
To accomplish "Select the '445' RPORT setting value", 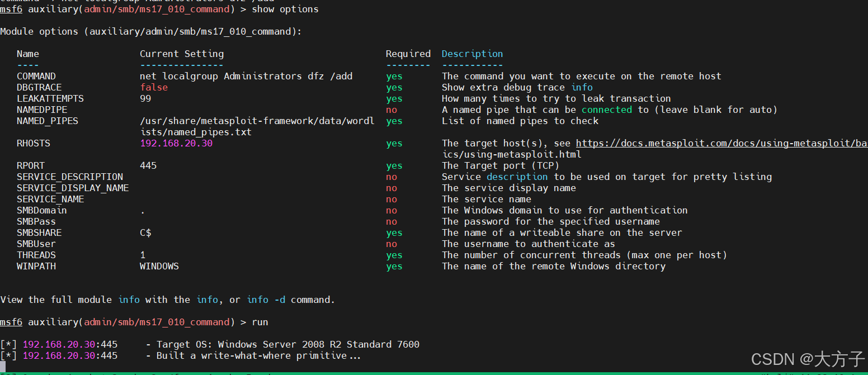I will 148,165.
